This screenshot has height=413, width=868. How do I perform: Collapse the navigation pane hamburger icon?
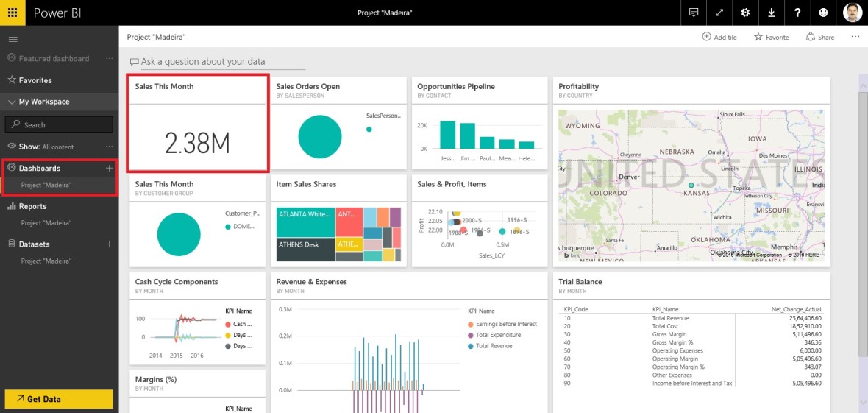click(13, 39)
